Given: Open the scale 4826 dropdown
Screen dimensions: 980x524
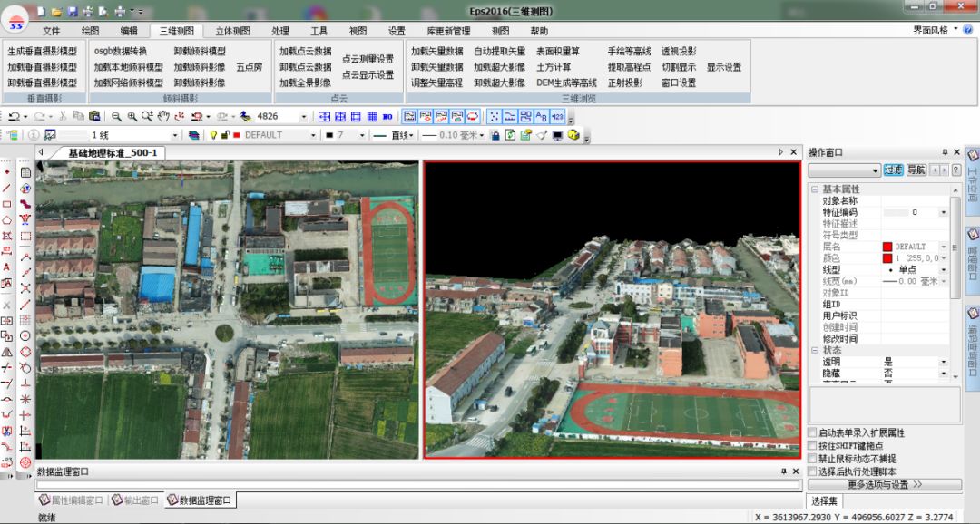Looking at the screenshot, I should pos(303,117).
